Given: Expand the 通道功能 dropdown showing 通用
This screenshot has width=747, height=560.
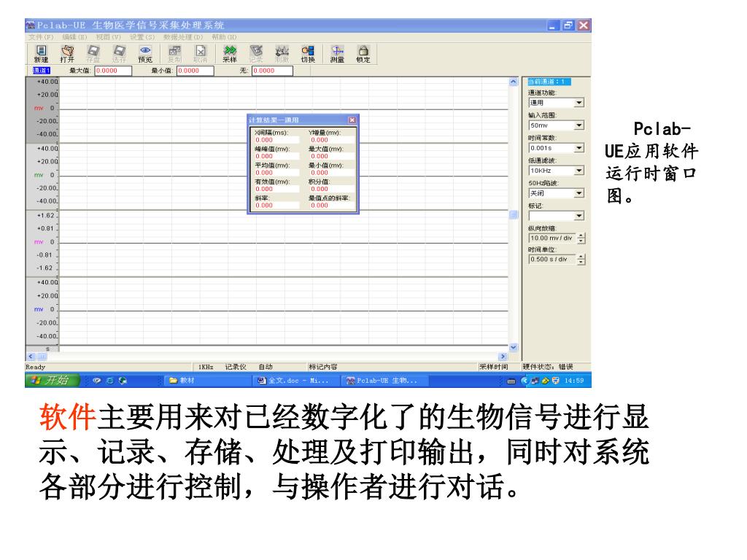Looking at the screenshot, I should click(x=578, y=103).
